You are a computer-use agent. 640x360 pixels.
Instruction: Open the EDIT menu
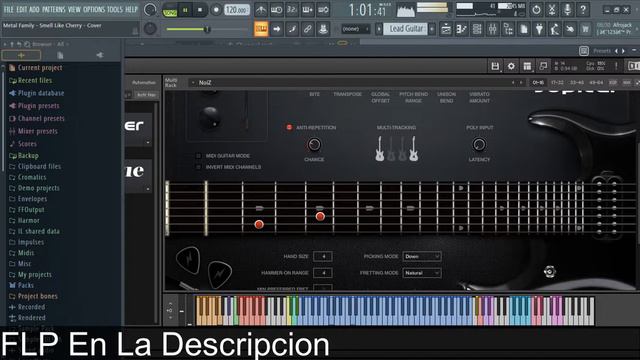tap(22, 9)
